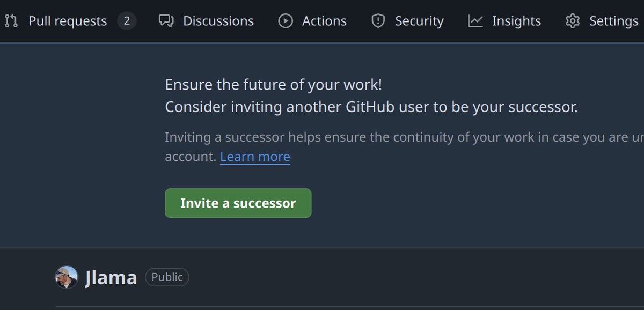This screenshot has width=644, height=310.
Task: Click the Settings gear icon
Action: [x=573, y=21]
